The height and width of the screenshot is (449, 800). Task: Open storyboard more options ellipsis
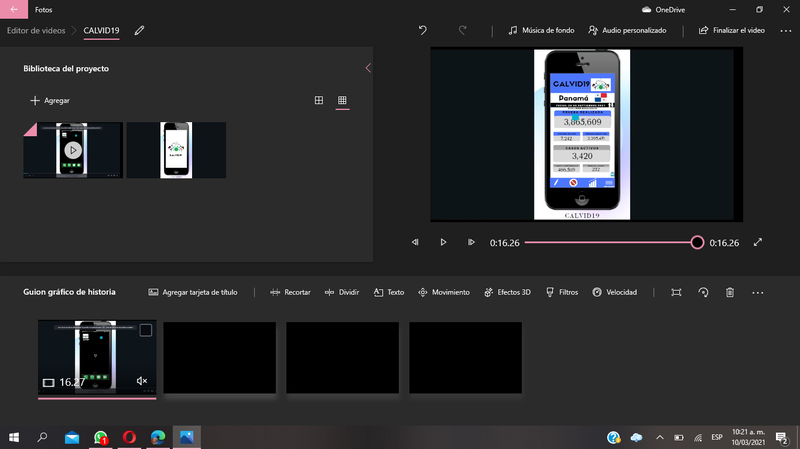click(x=757, y=292)
